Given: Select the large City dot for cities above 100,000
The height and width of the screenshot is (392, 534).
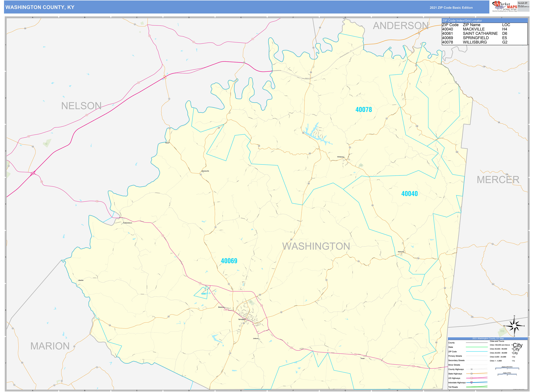Looking at the screenshot, I should point(512,345).
